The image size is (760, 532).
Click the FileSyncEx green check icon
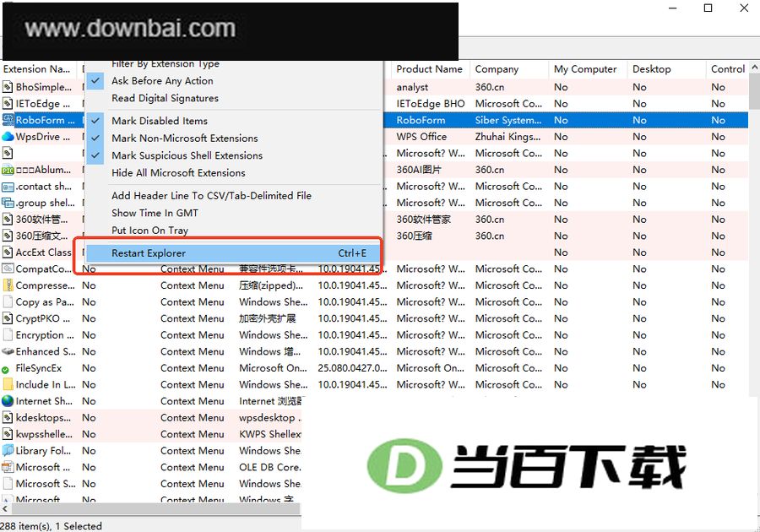click(5, 369)
